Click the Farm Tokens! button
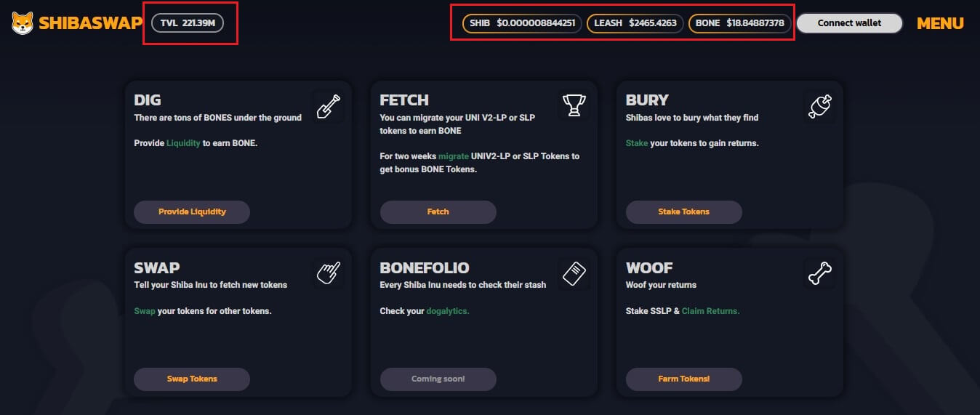Image resolution: width=980 pixels, height=415 pixels. tap(683, 379)
